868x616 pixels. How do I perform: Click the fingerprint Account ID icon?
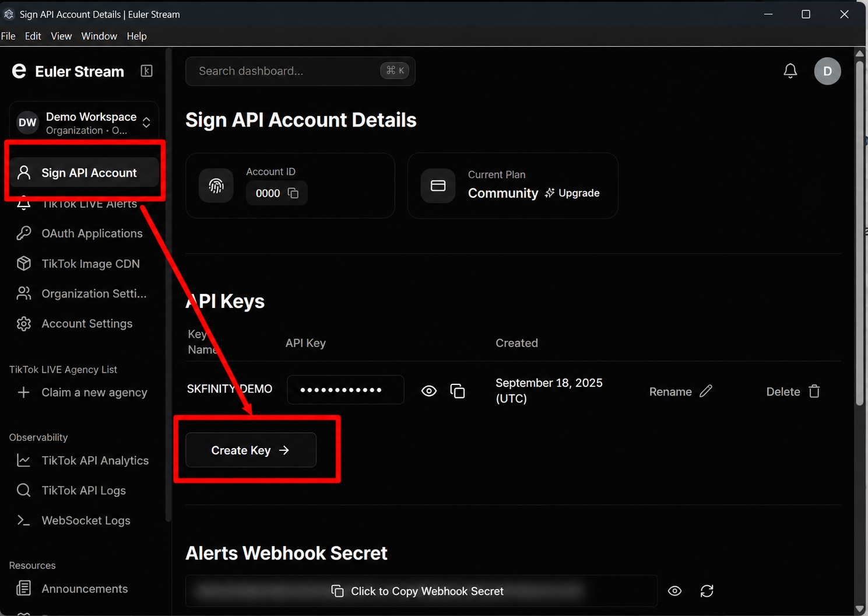[x=216, y=185]
